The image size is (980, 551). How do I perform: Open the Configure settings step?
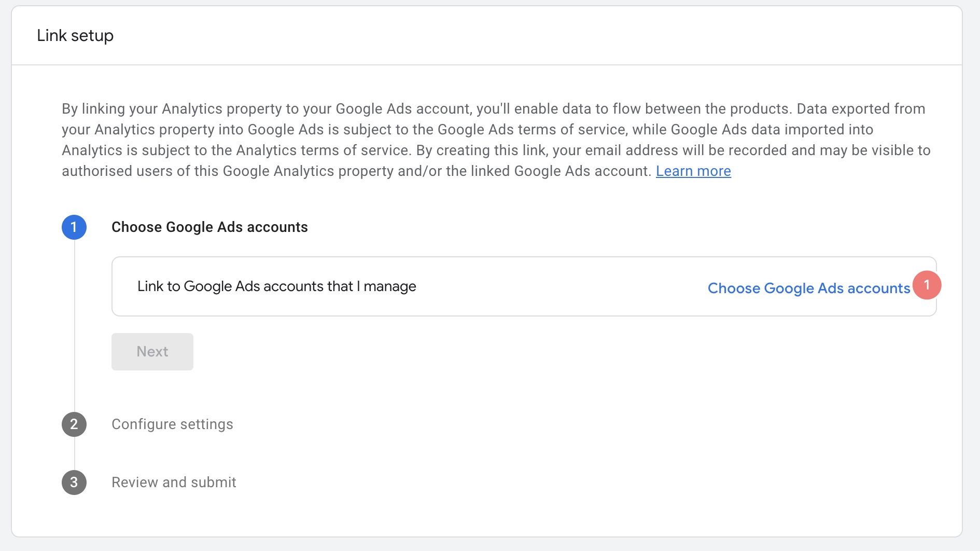point(172,424)
